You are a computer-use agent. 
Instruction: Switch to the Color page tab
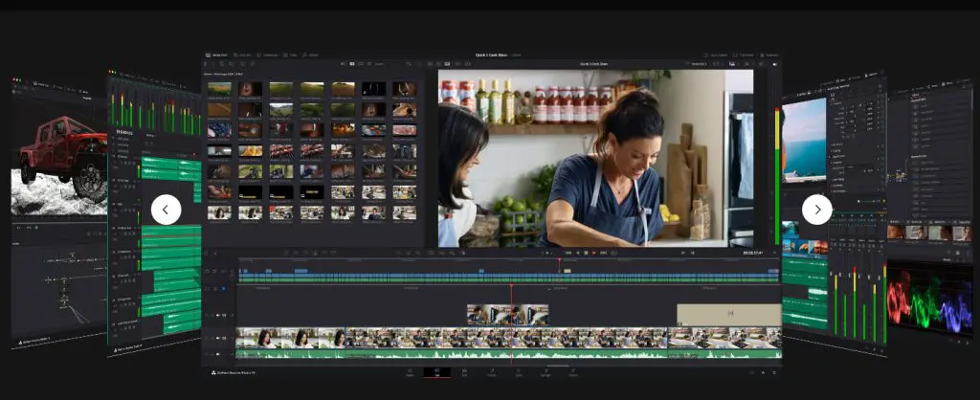(519, 372)
